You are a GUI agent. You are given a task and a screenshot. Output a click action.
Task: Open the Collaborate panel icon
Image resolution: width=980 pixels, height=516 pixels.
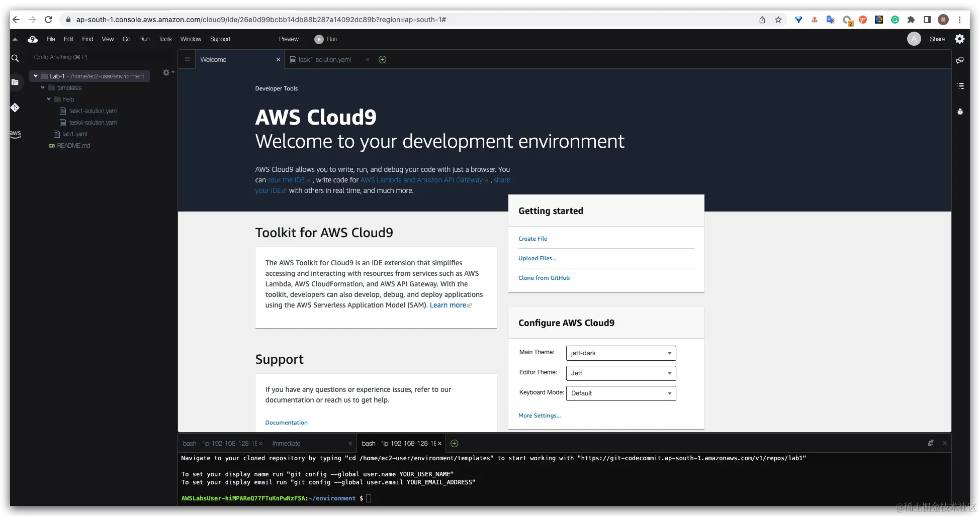pyautogui.click(x=960, y=60)
